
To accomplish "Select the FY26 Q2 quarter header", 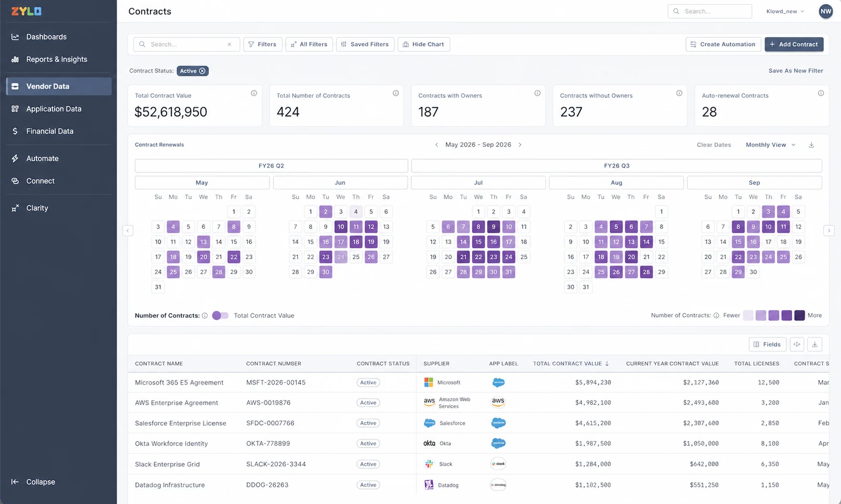I will pos(271,166).
